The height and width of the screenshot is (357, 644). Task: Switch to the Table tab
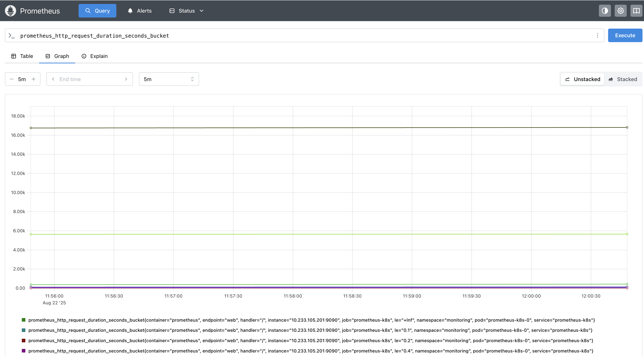point(22,56)
